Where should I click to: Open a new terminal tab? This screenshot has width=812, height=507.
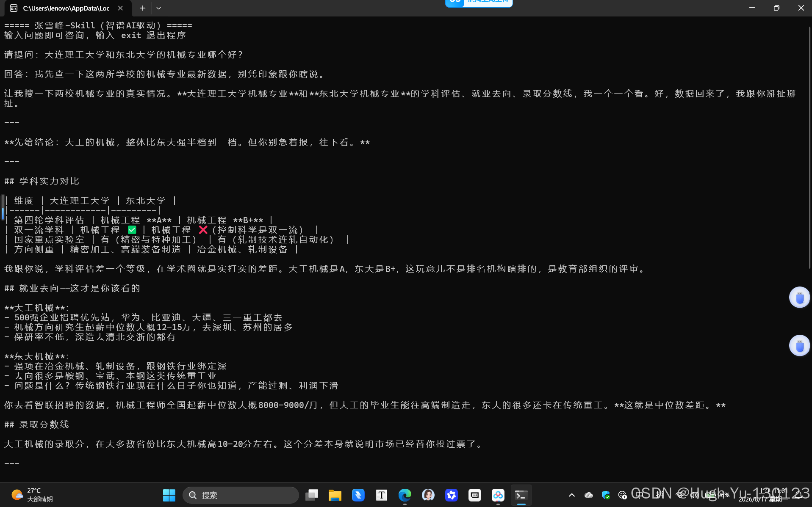(143, 8)
